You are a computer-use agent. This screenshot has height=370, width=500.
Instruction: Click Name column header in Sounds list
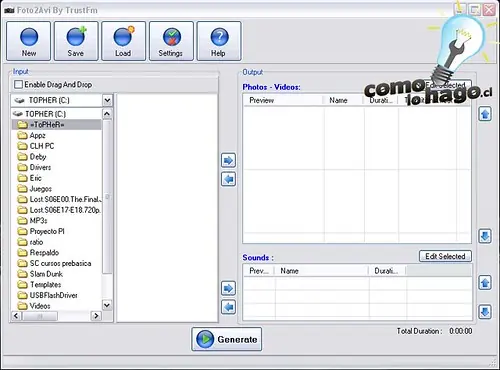pos(322,271)
